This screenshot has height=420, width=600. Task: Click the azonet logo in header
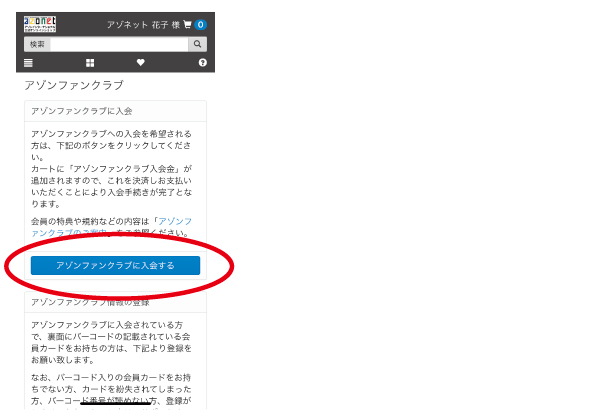(x=40, y=24)
